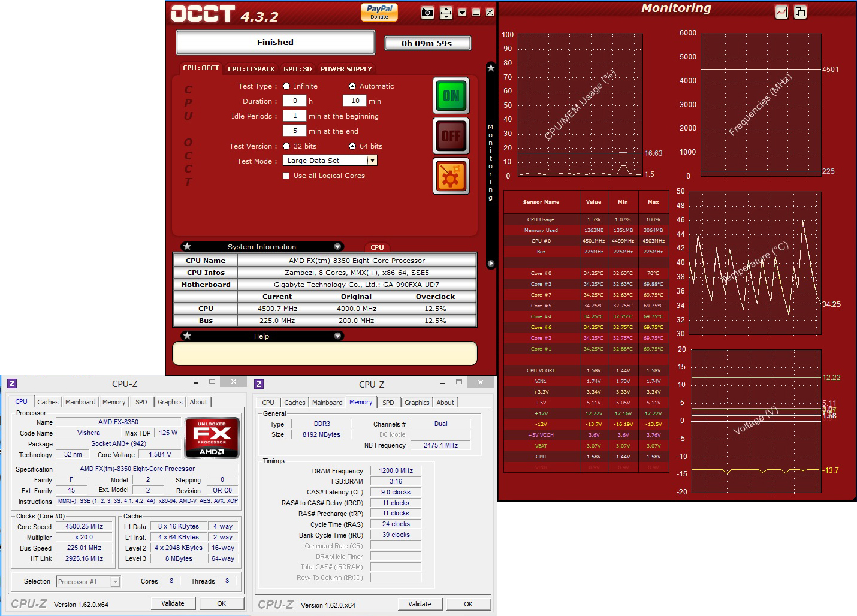This screenshot has width=857, height=616.
Task: Stop the test with the OFF button
Action: pos(451,136)
